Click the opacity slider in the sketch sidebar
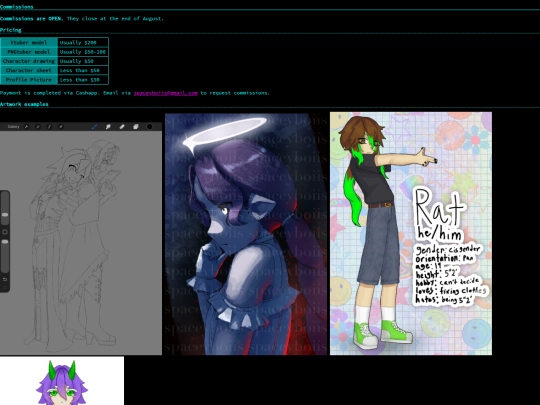 5,255
